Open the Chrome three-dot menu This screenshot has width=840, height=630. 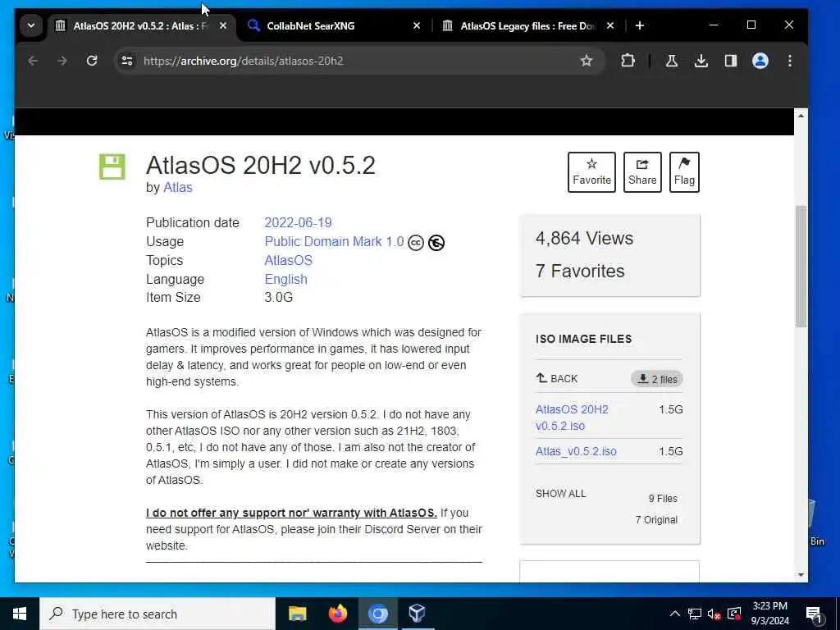(x=790, y=61)
